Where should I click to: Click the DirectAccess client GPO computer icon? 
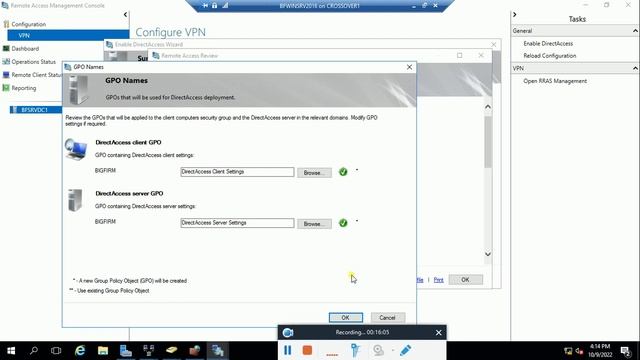[76, 149]
